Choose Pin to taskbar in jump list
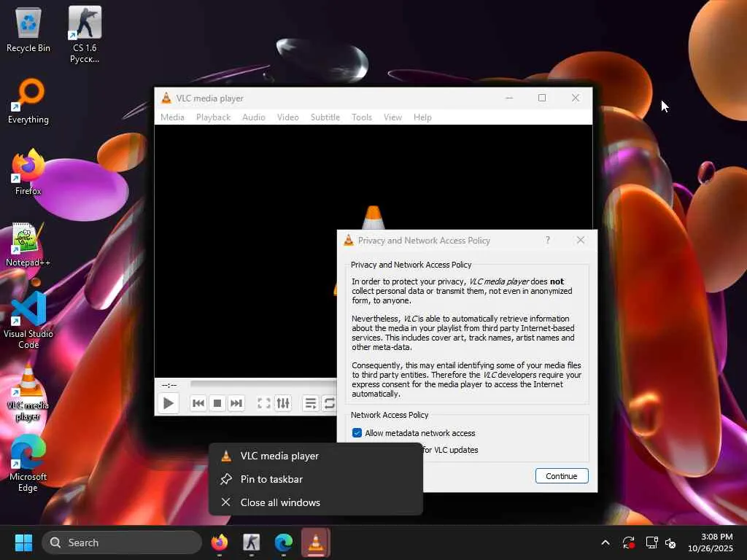 pyautogui.click(x=315, y=479)
